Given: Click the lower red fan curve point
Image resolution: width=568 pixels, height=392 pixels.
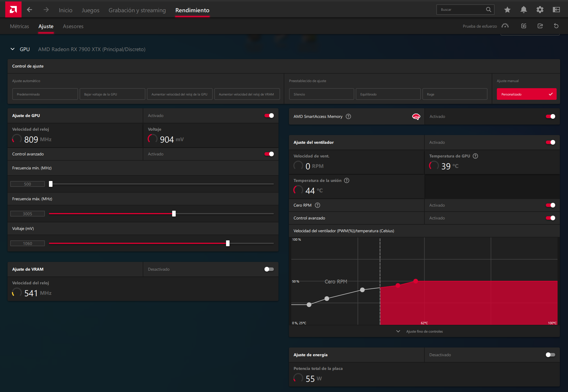Looking at the screenshot, I should pyautogui.click(x=398, y=285).
